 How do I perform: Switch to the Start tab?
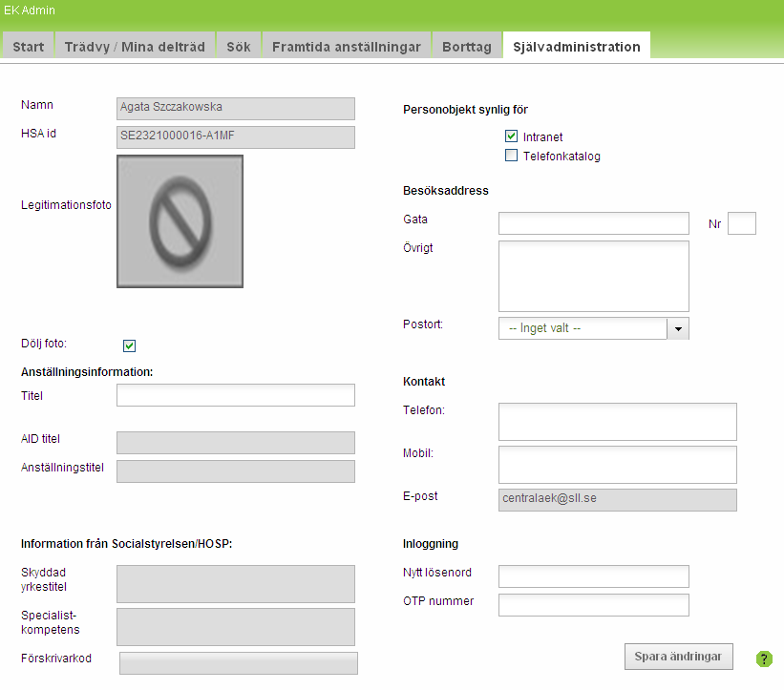[29, 47]
